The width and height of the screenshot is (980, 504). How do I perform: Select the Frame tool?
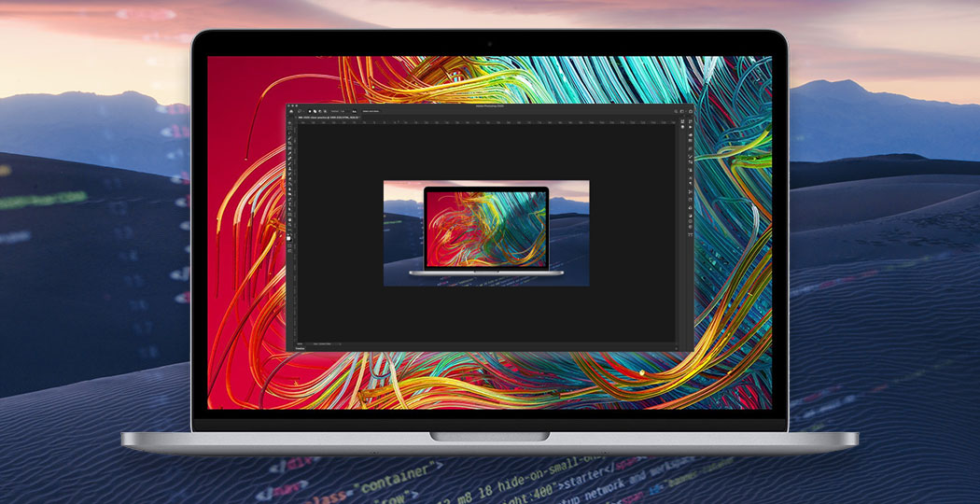click(x=289, y=148)
